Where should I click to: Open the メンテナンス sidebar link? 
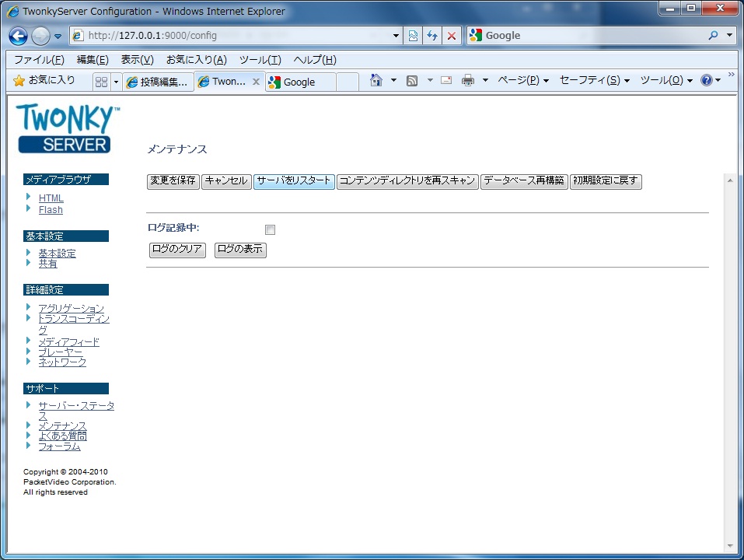point(62,426)
